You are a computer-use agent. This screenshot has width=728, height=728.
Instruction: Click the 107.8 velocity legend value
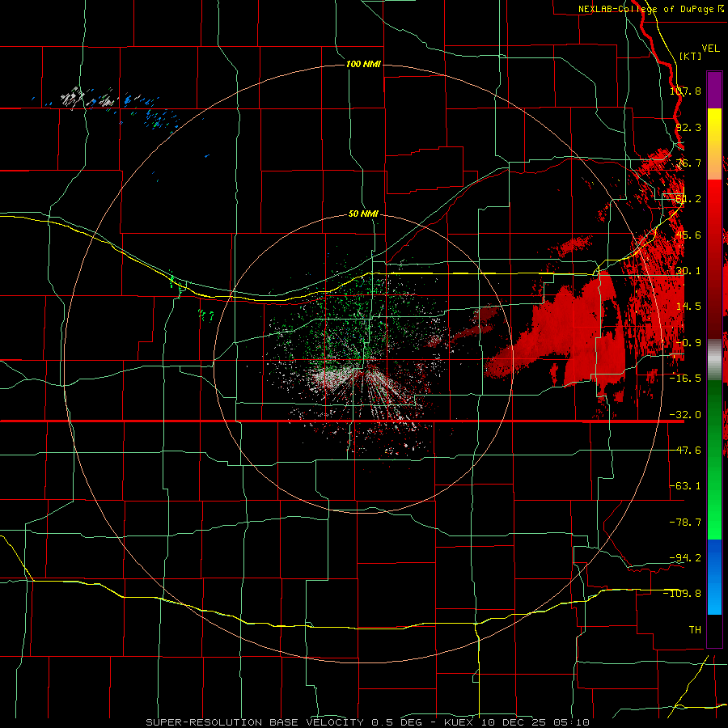(x=685, y=91)
